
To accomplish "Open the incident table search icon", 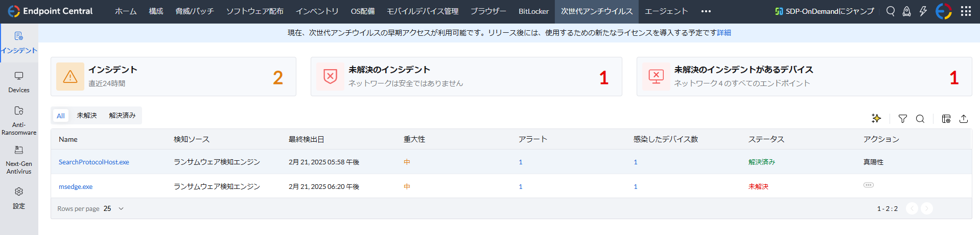I will [x=920, y=119].
